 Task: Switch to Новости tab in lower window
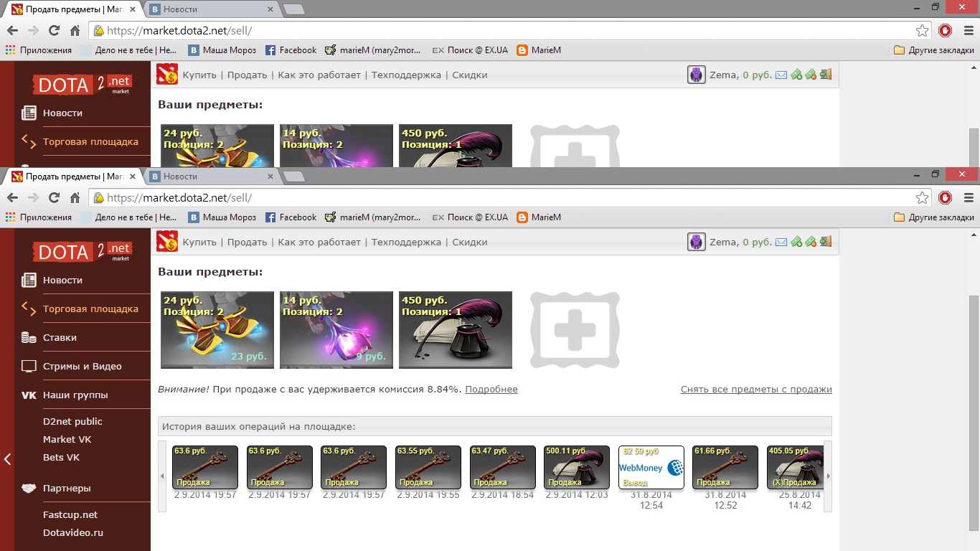click(212, 176)
